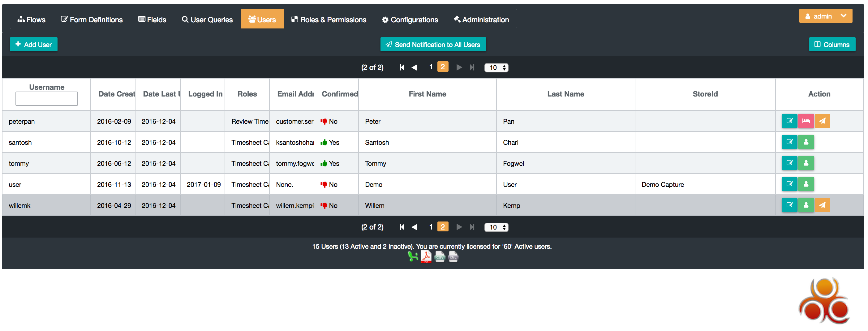Viewport: 868px width, 331px height.
Task: Select the 'tommy' username cell
Action: tap(46, 163)
